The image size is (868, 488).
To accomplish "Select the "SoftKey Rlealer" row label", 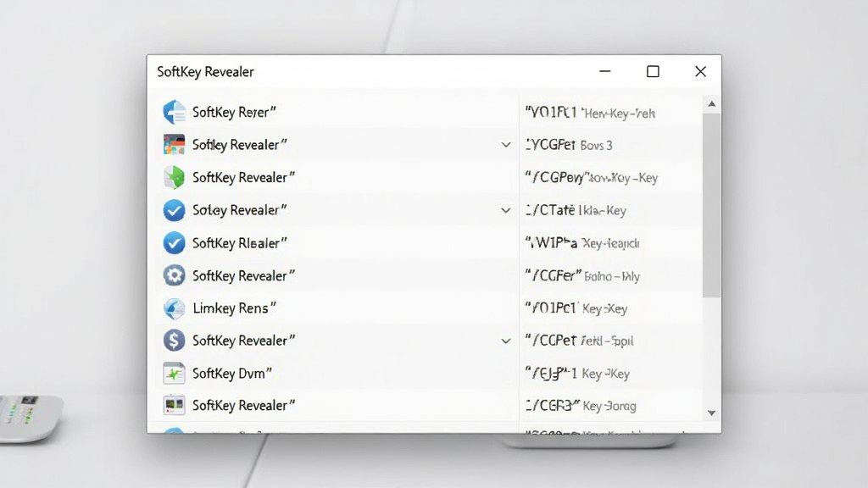I will 240,243.
